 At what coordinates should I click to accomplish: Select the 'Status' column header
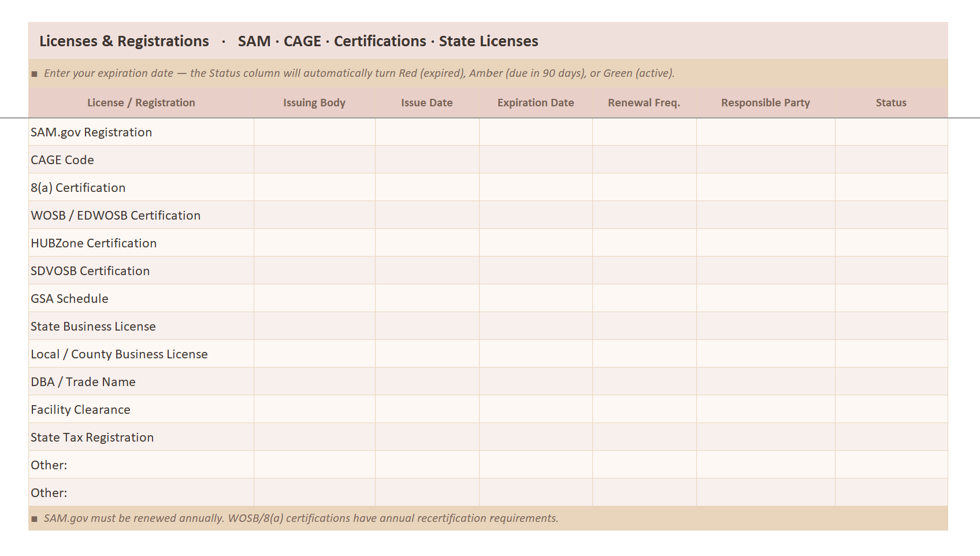click(x=891, y=103)
